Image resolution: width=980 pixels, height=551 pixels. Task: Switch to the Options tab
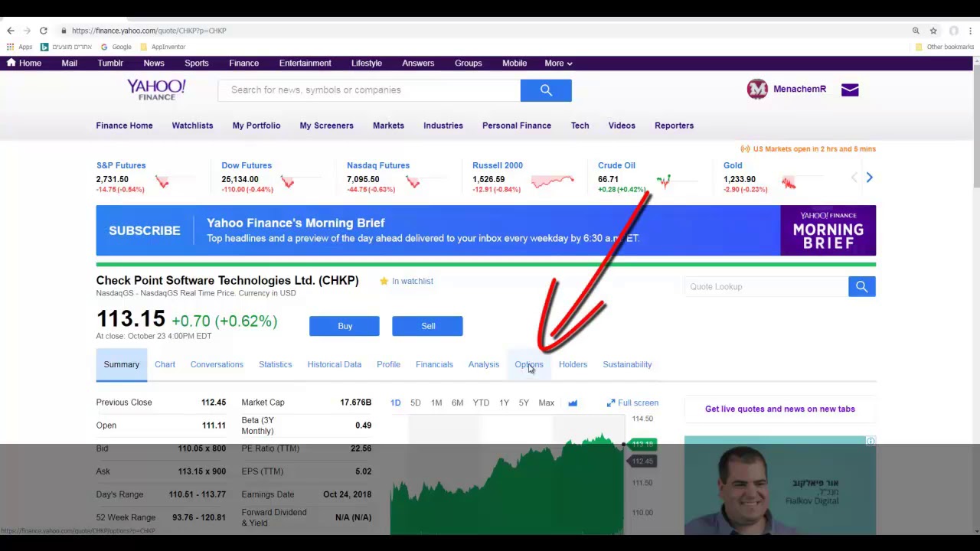click(529, 364)
